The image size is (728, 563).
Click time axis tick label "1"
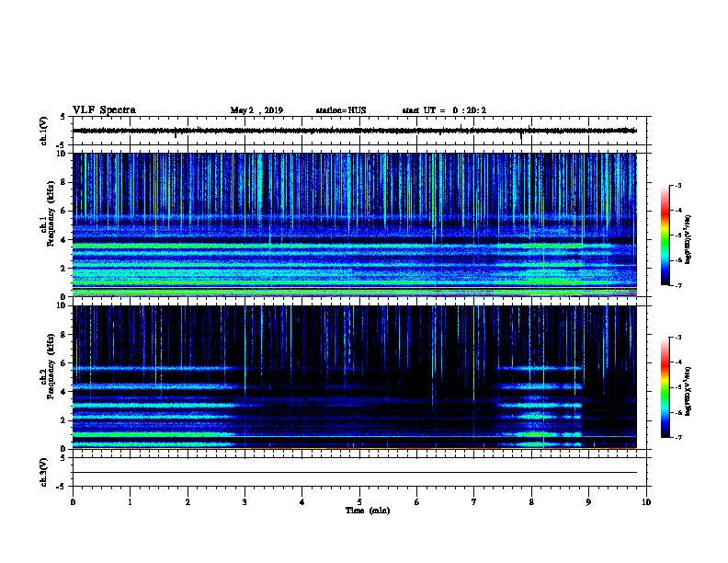click(130, 502)
